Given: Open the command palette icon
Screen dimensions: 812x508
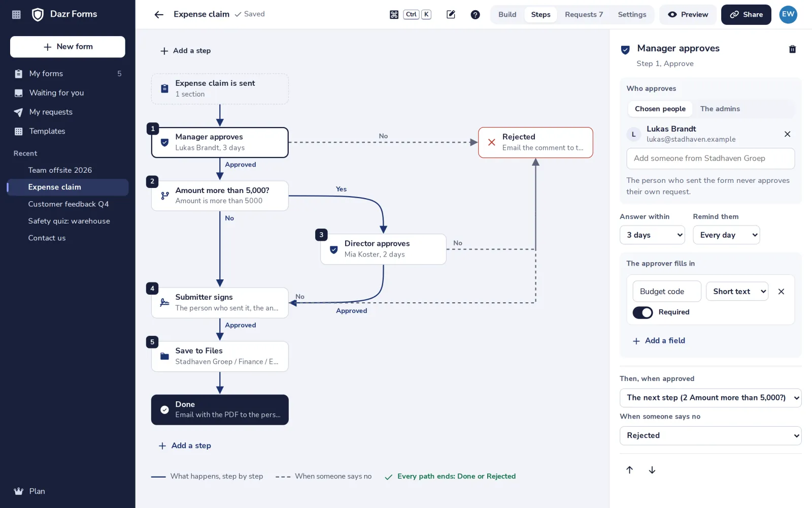Looking at the screenshot, I should 394,15.
